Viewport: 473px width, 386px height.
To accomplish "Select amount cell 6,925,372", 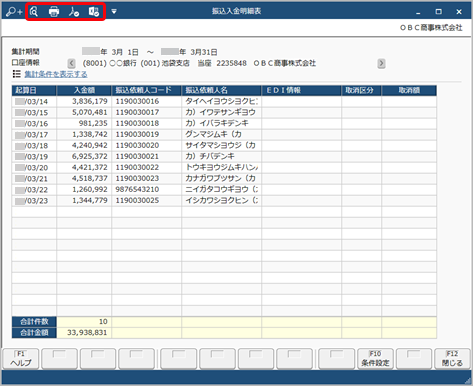I will (x=84, y=156).
